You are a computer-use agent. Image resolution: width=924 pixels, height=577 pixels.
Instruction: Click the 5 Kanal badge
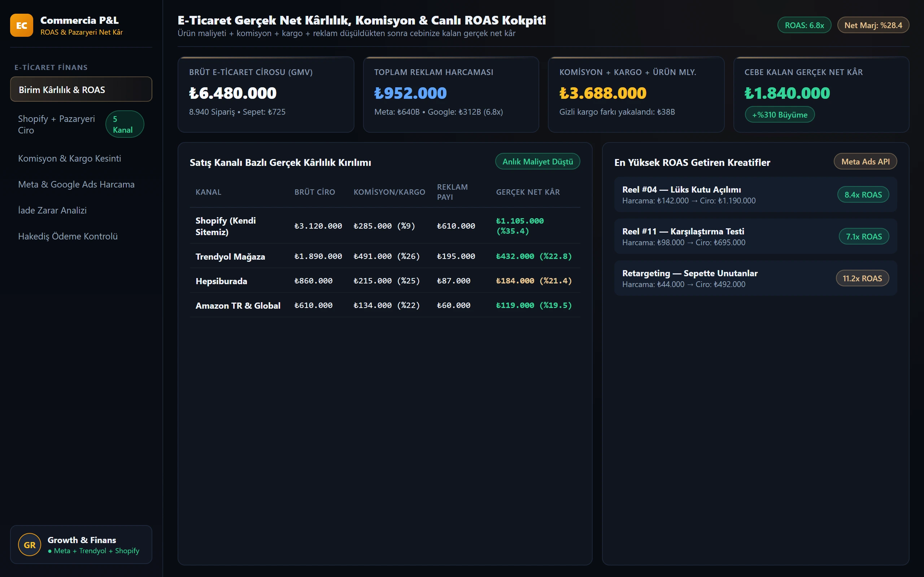coord(125,124)
